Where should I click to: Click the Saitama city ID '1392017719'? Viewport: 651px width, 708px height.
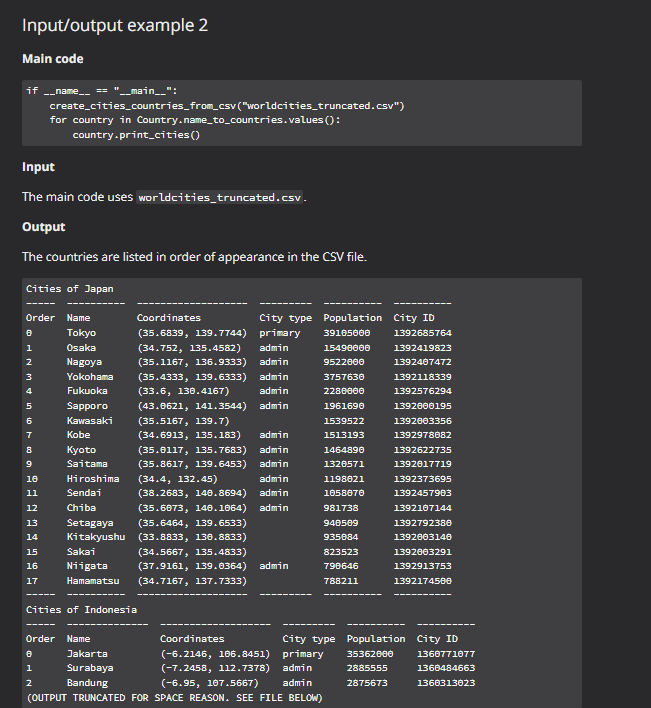click(423, 463)
